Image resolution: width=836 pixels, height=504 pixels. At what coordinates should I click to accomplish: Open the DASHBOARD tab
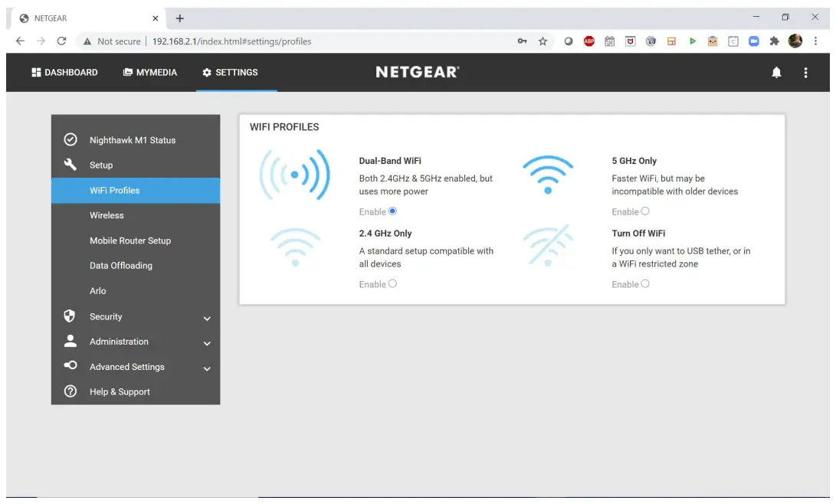pyautogui.click(x=64, y=72)
